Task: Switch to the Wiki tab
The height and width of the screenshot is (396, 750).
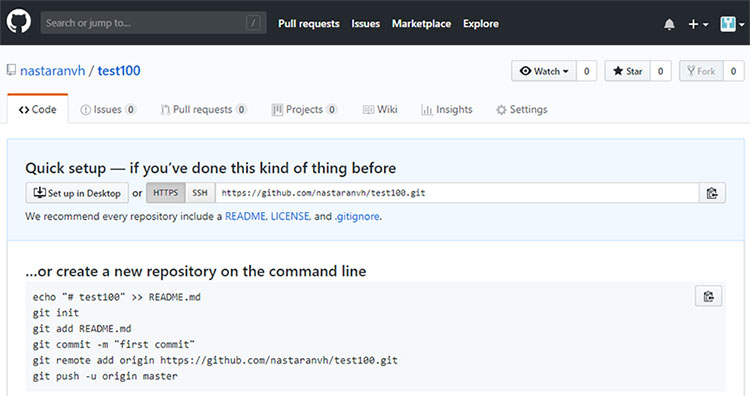Action: pyautogui.click(x=380, y=110)
